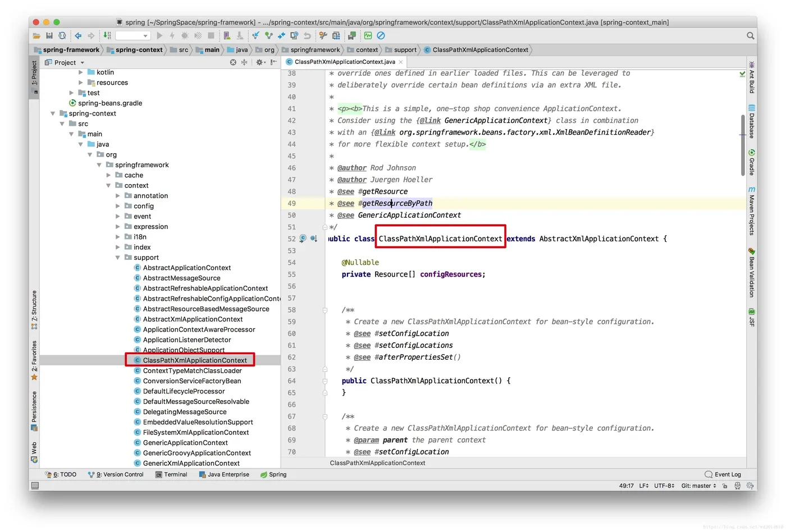Click the green monitor toolbar icon

point(368,35)
